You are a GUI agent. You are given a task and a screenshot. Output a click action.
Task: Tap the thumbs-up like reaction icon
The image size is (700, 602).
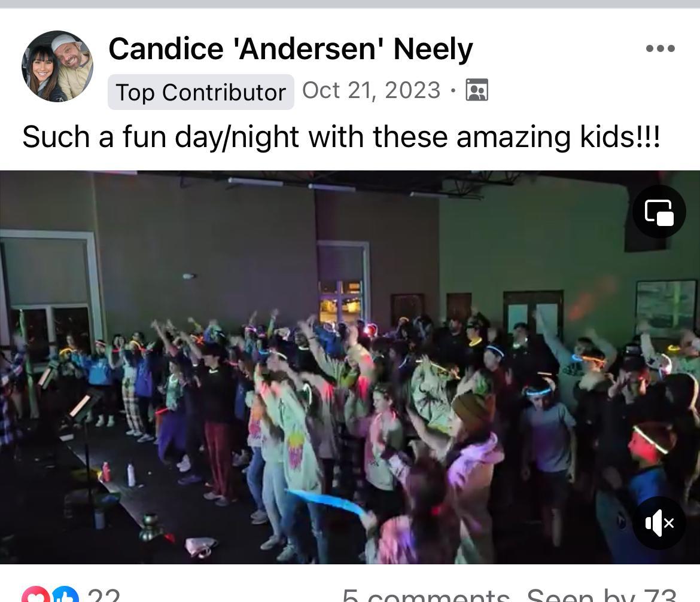(66, 595)
